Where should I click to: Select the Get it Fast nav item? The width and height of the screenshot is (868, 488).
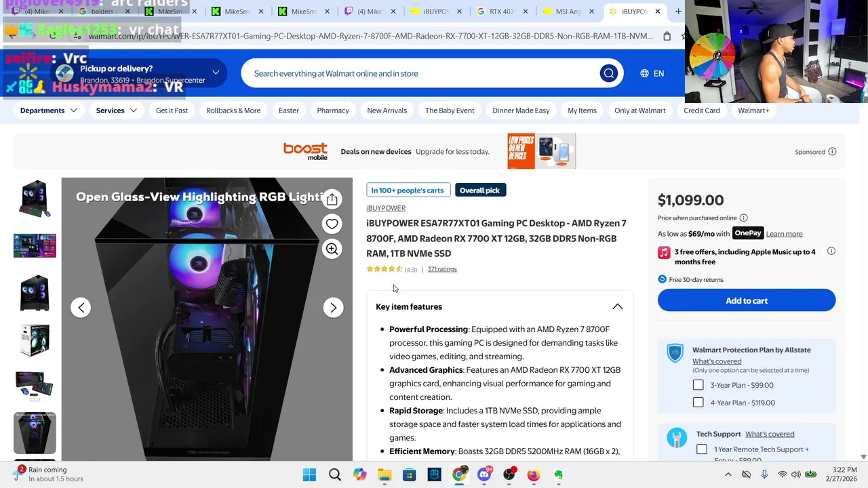(x=172, y=110)
